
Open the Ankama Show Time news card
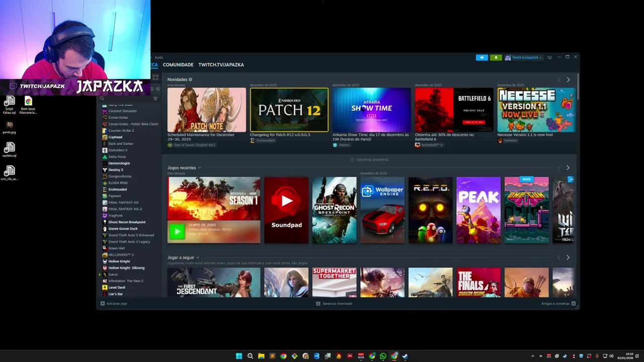372,110
